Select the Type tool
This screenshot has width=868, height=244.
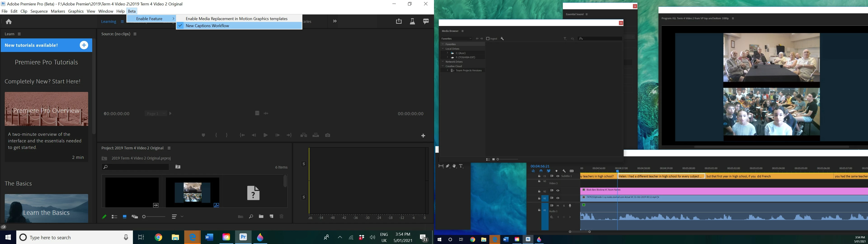(x=461, y=166)
